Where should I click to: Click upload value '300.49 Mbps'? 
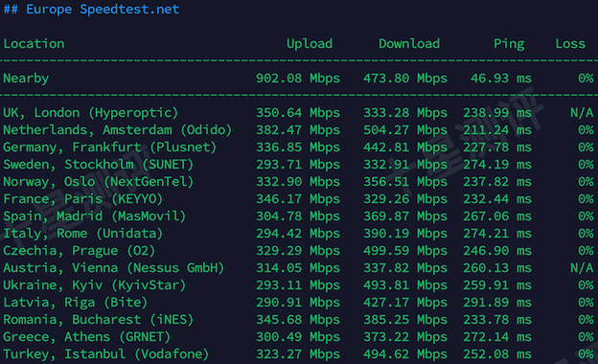298,337
